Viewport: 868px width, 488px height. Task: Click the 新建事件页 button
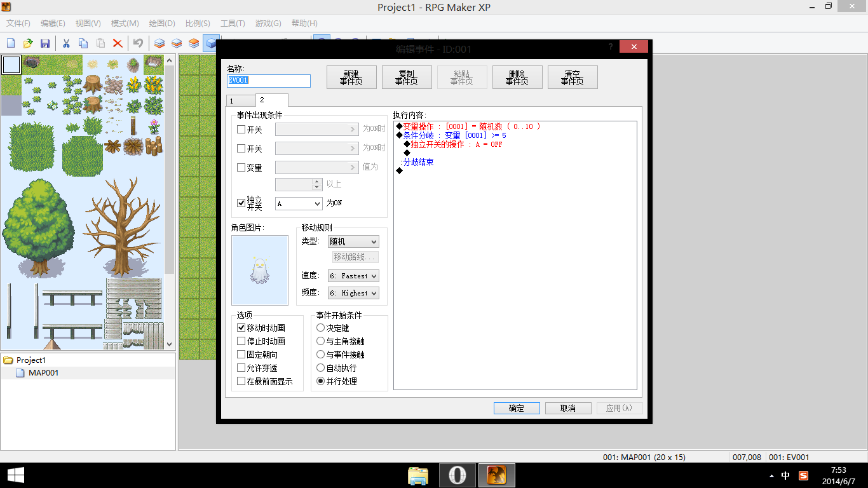point(351,78)
